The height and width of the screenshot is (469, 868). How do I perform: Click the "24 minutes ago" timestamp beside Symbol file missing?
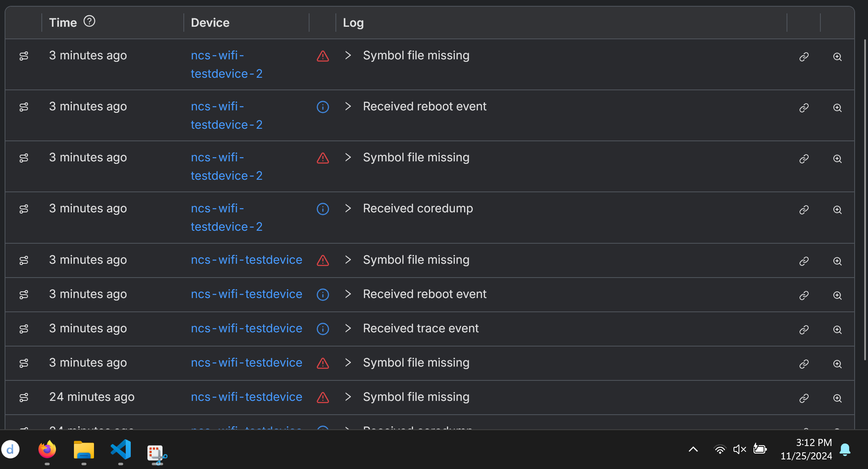[x=92, y=397]
